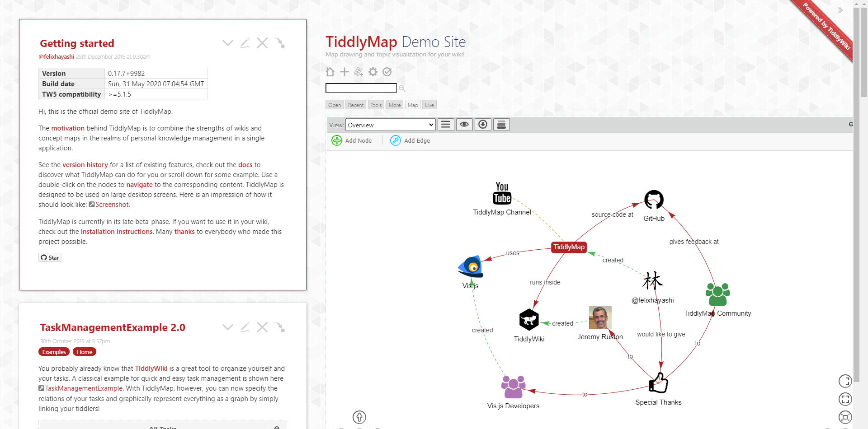Image resolution: width=868 pixels, height=429 pixels.
Task: Click the sidebar search input field
Action: [x=361, y=88]
